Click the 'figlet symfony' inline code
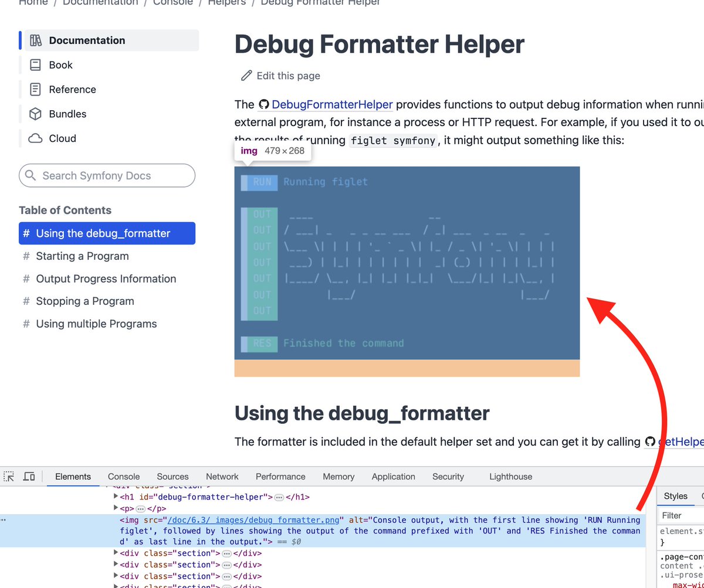The width and height of the screenshot is (704, 588). [x=393, y=141]
